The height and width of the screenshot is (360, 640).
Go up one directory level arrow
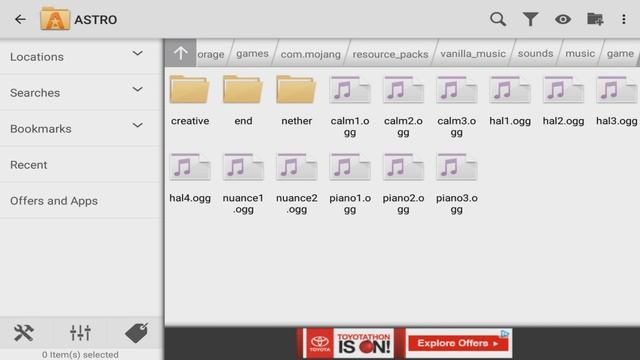[x=180, y=53]
